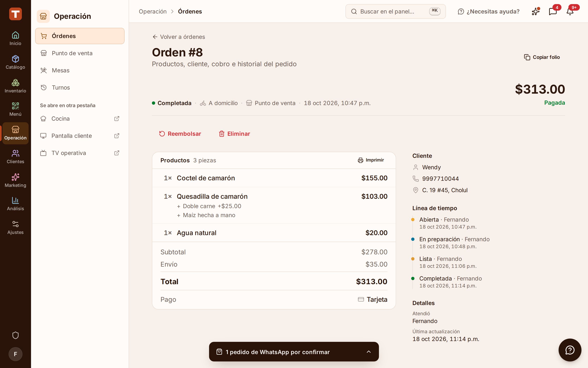Click the Operación breadcrumb
The width and height of the screenshot is (588, 368).
153,11
